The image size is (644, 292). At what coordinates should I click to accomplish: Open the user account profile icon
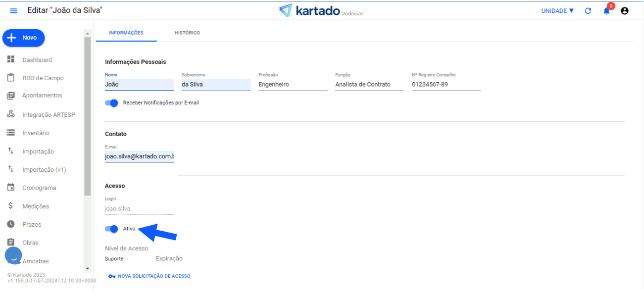pyautogui.click(x=625, y=10)
